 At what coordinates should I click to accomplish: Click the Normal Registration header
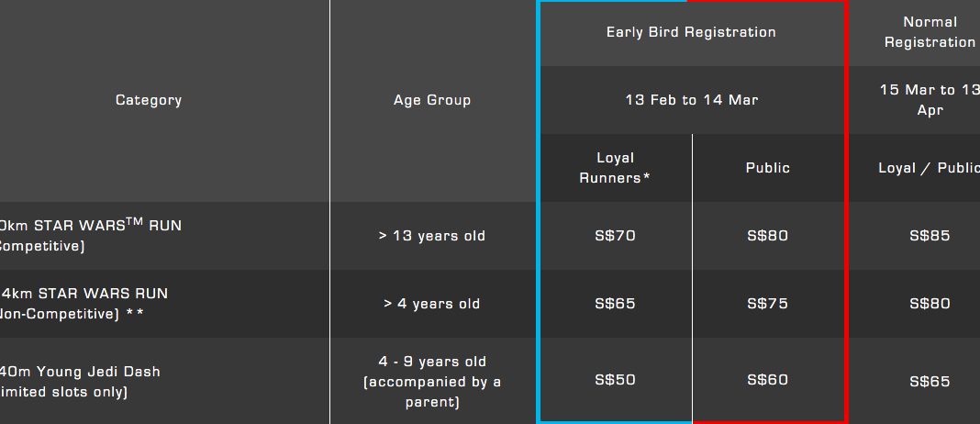pos(930,32)
